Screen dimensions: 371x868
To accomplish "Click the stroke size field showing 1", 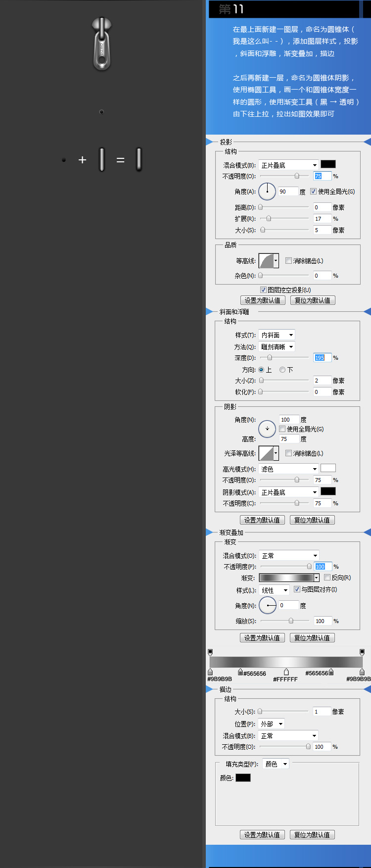I will tap(322, 712).
